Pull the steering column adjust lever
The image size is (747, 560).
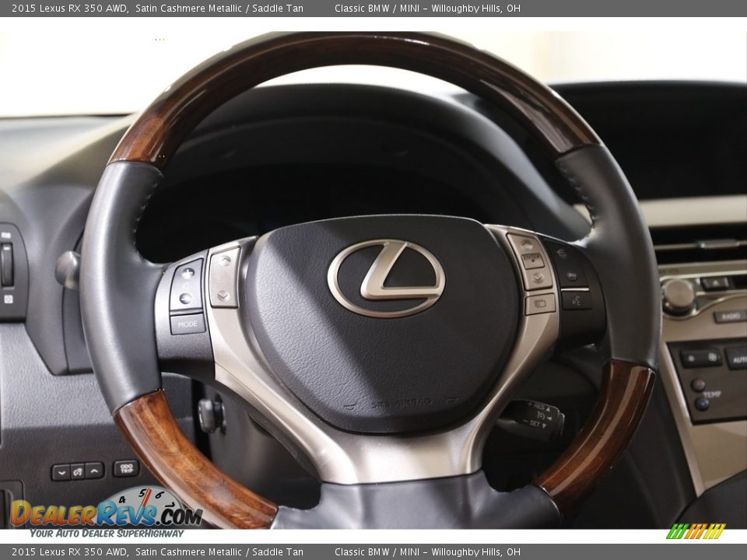(211, 415)
